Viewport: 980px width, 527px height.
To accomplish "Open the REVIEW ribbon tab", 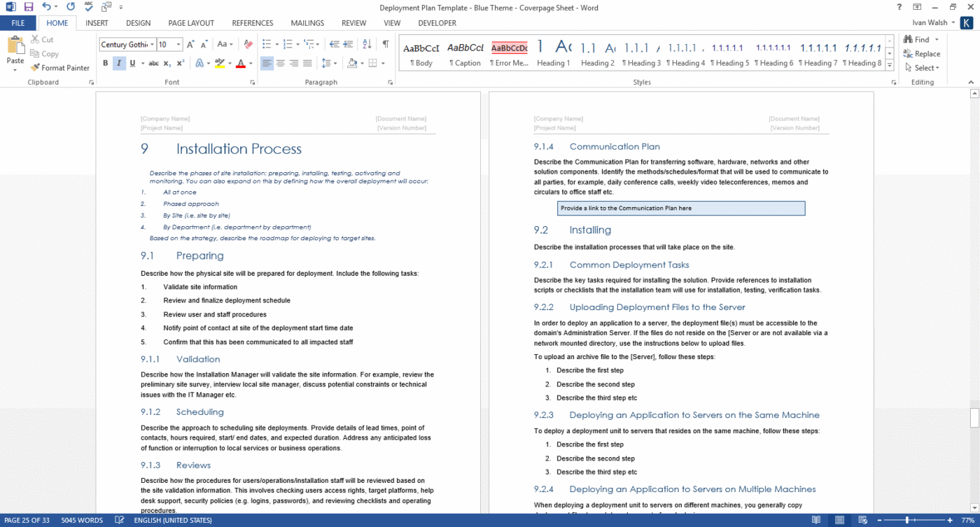I will [x=353, y=23].
